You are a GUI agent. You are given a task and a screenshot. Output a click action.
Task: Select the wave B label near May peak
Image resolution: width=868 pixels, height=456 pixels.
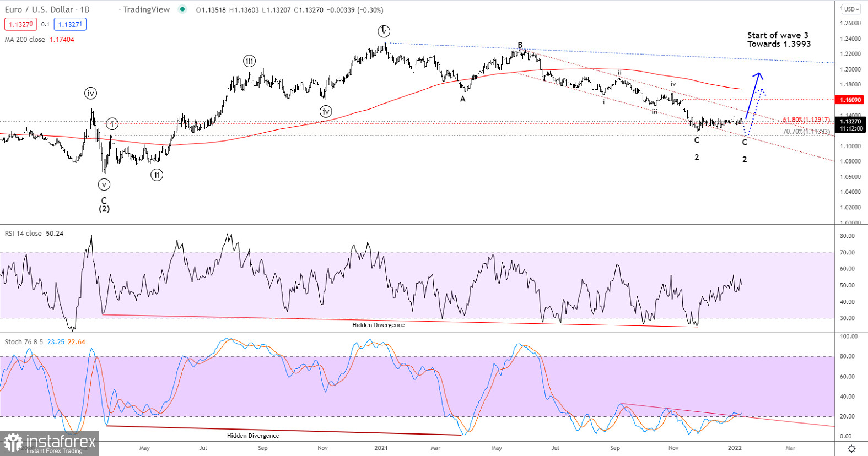(x=520, y=45)
